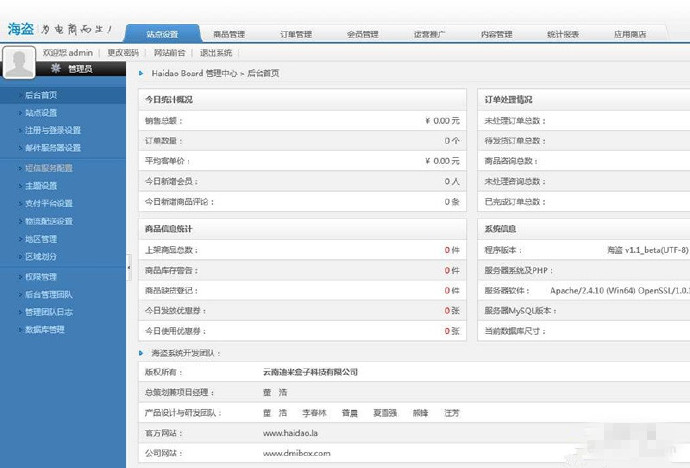Go to the 会员管理 tab
Screen dimensions: 690x468
pos(362,34)
